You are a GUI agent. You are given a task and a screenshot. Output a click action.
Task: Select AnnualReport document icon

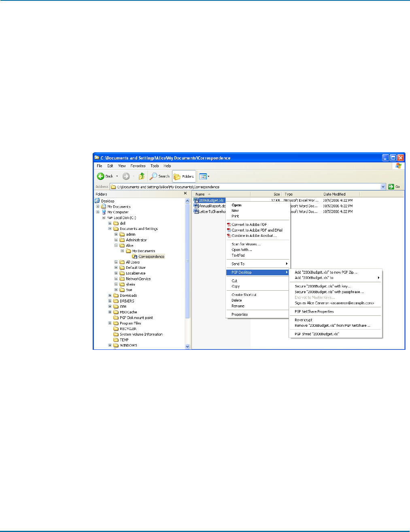pos(196,206)
